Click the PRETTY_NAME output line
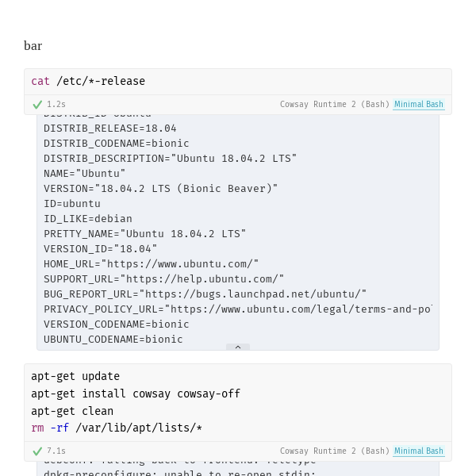The height and width of the screenshot is (476, 476). click(x=144, y=233)
